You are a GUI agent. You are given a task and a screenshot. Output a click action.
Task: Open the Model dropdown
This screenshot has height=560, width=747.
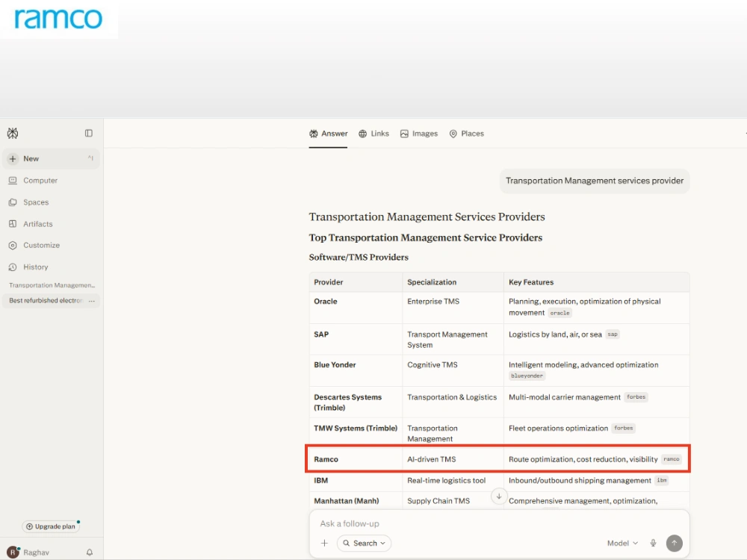[622, 544]
